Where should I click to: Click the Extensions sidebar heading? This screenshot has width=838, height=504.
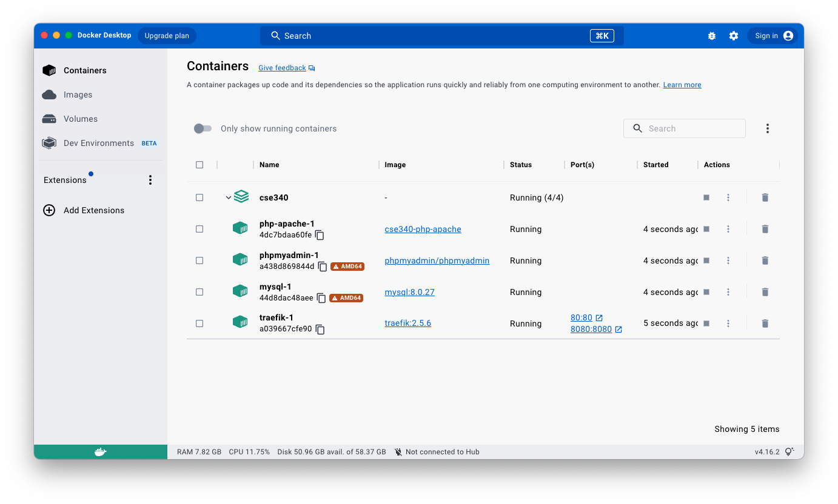(x=65, y=180)
